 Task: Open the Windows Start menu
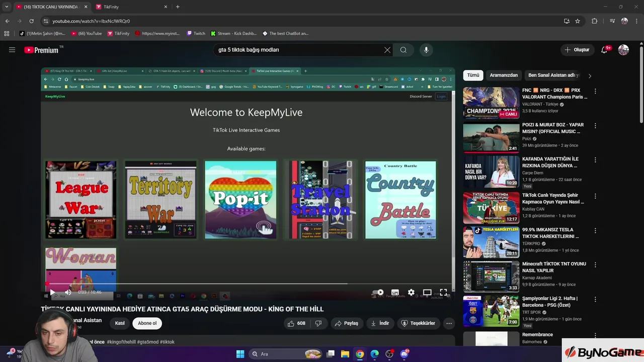pos(240,354)
